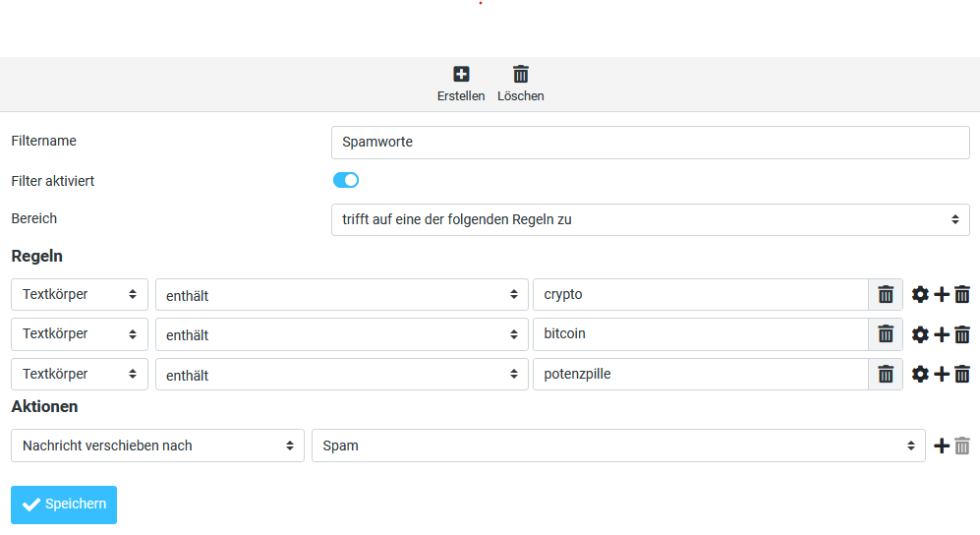
Task: Click into the Filtername text field
Action: click(x=650, y=142)
